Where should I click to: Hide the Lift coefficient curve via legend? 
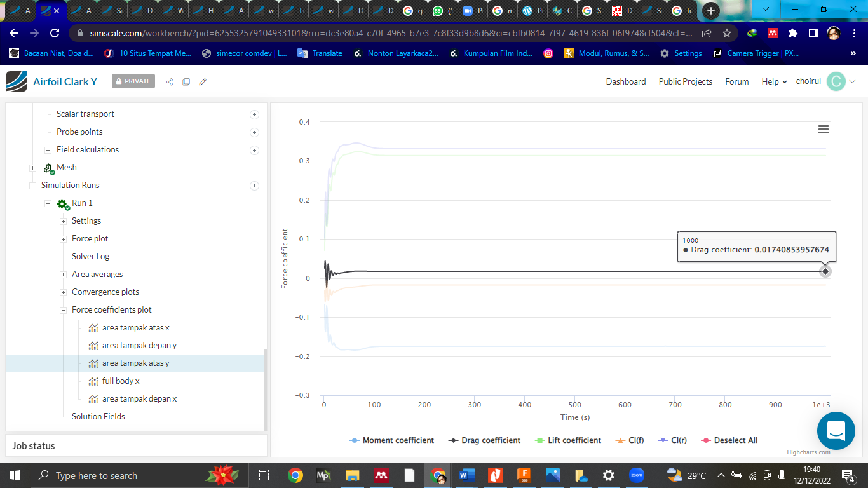567,440
